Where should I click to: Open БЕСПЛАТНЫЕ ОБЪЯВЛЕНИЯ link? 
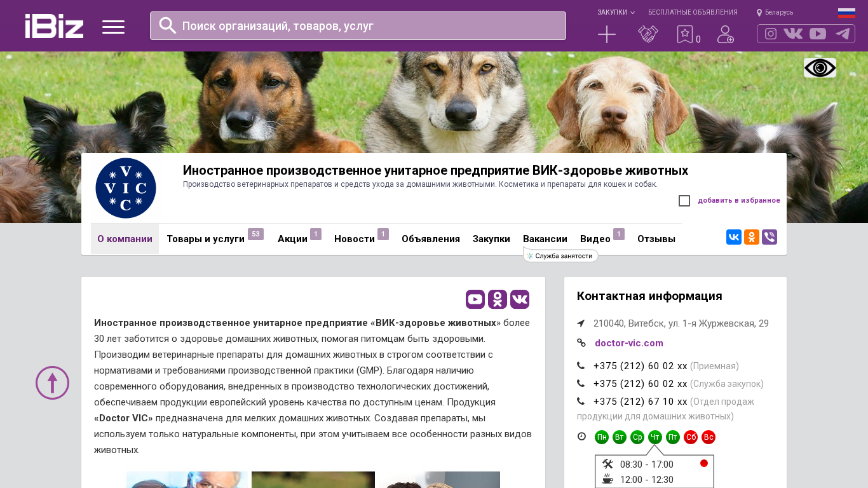click(693, 13)
